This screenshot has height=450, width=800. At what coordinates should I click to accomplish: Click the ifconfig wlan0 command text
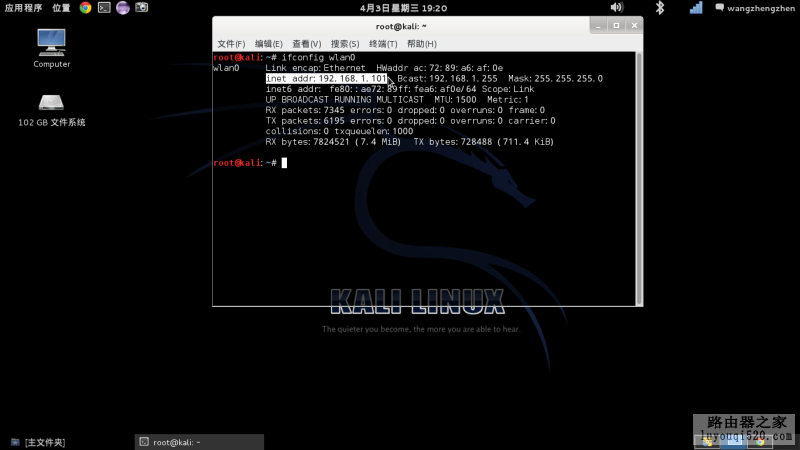(318, 58)
